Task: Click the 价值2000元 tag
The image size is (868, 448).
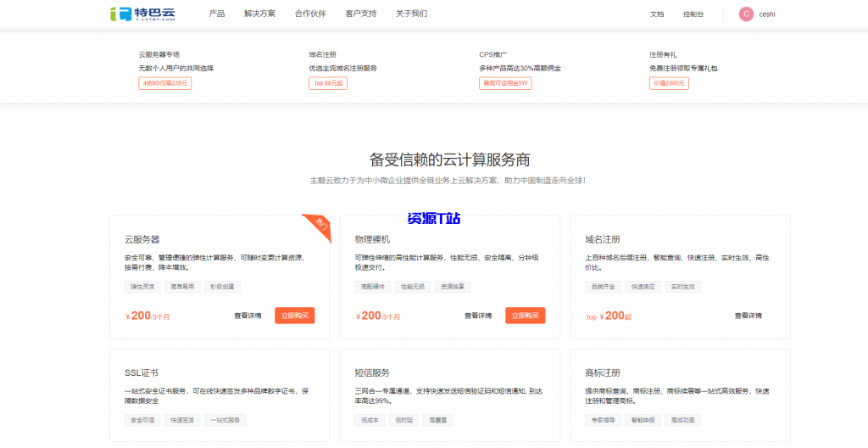Action: (x=669, y=83)
